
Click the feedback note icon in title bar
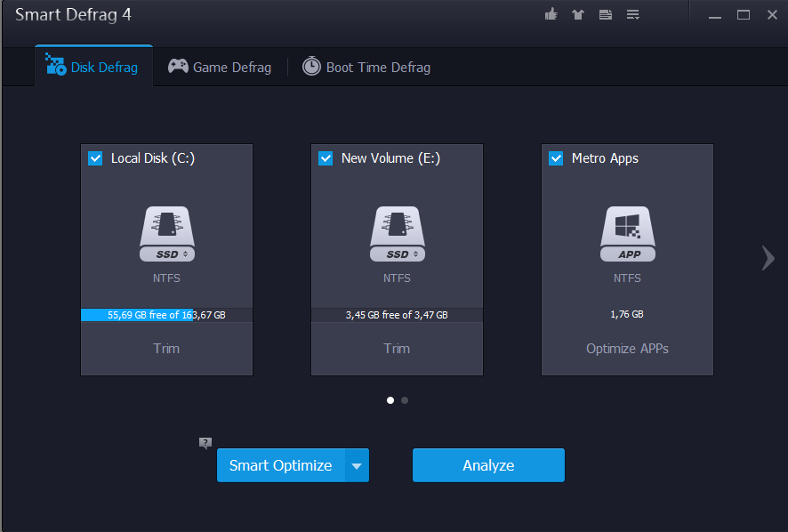pyautogui.click(x=606, y=14)
